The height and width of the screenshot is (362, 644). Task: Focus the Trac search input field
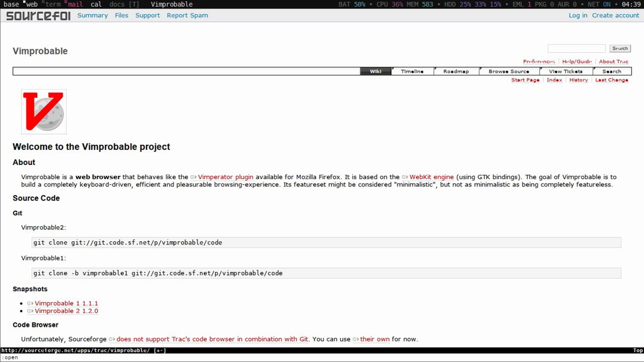577,49
